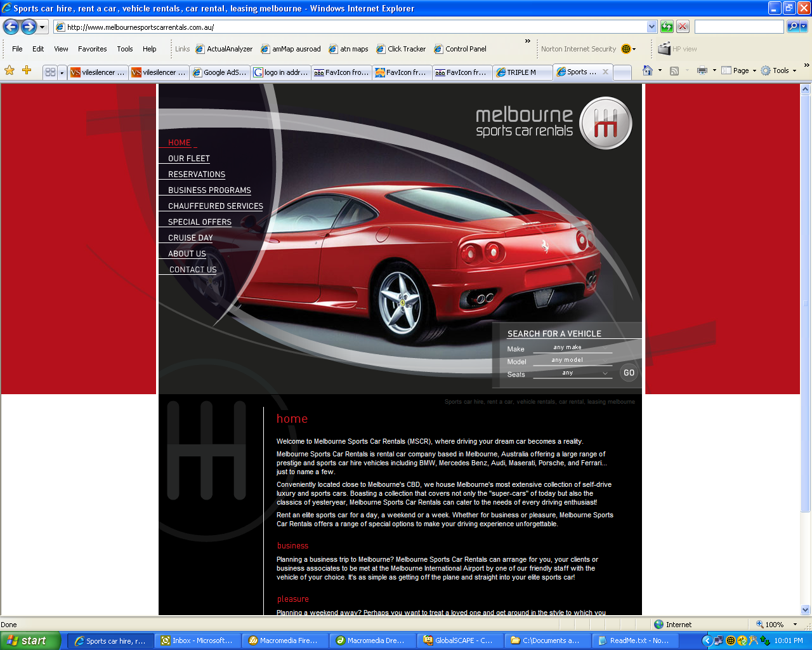Click the BUSINESS PROGRAMS navigation link
This screenshot has height=650, width=812.
[x=209, y=190]
